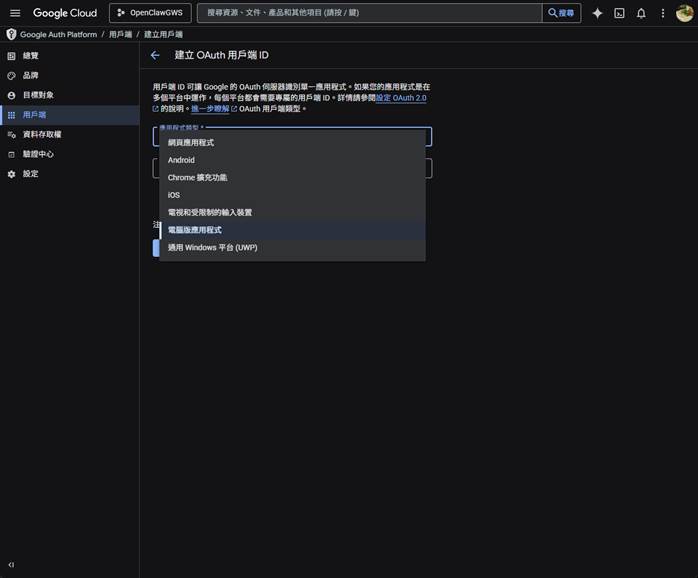Go back using the left arrow icon
The width and height of the screenshot is (698, 578).
[x=155, y=56]
